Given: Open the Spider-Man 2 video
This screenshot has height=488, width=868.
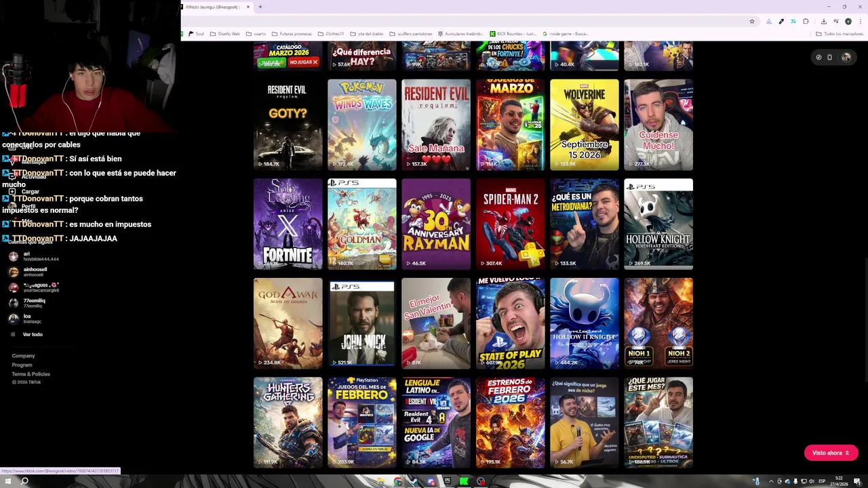Looking at the screenshot, I should tap(510, 224).
